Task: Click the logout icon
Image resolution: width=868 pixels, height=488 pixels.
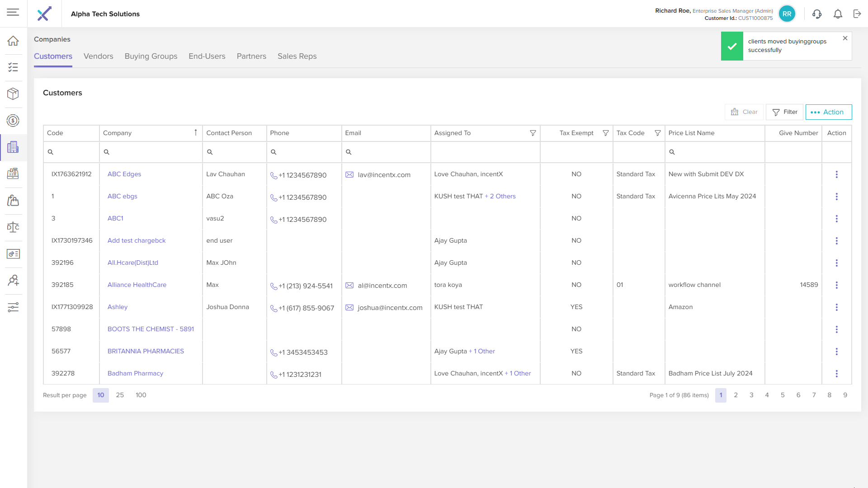Action: pos(857,14)
